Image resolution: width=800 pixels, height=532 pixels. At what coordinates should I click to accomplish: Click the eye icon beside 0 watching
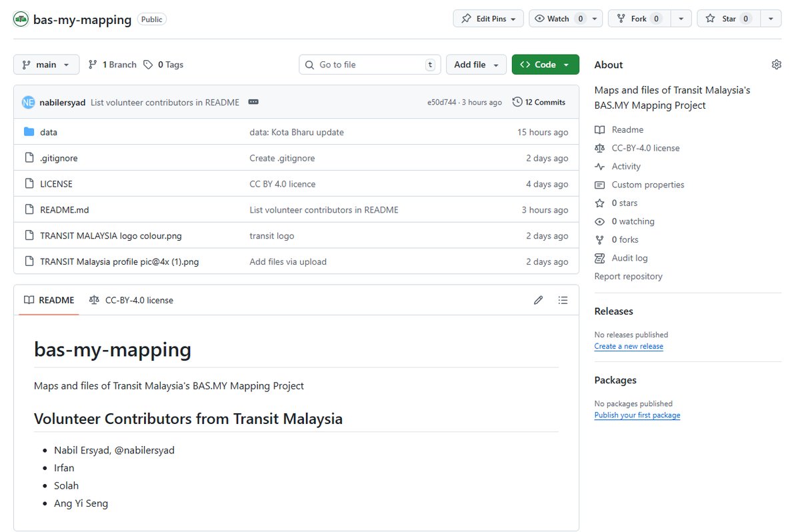[x=600, y=221]
